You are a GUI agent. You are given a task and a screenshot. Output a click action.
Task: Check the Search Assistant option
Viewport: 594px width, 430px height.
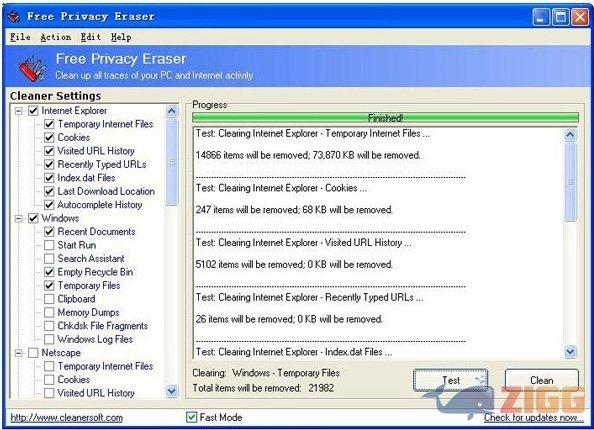tap(49, 259)
